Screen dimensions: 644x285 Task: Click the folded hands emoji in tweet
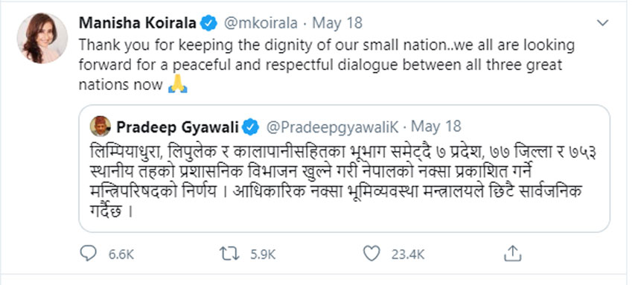coord(178,85)
